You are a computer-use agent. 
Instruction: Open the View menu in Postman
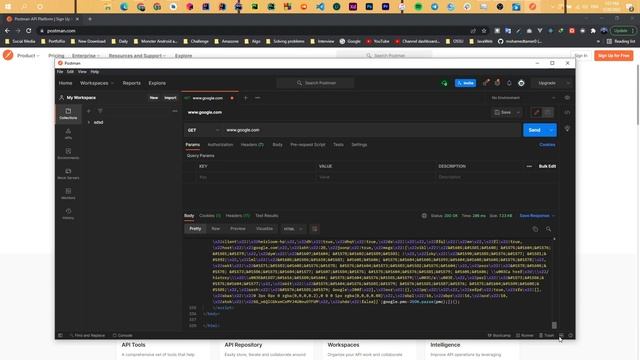[x=82, y=72]
